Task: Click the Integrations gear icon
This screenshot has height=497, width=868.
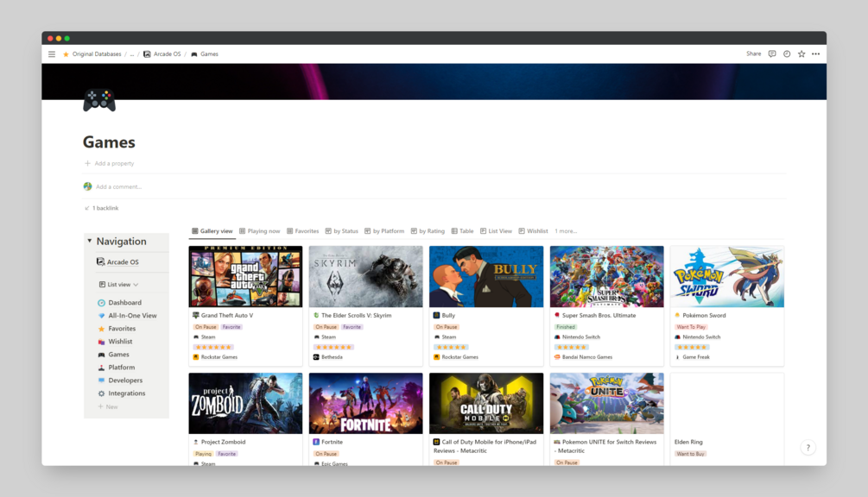Action: (x=101, y=393)
